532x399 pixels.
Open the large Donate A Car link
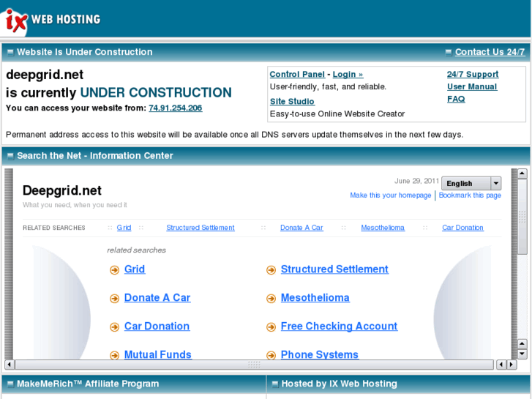[x=157, y=298]
